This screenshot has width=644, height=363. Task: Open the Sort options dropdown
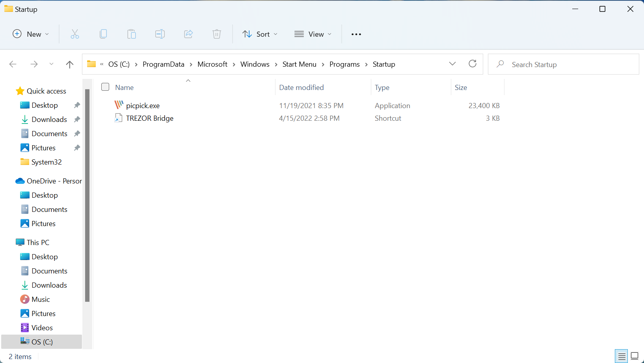coord(260,34)
